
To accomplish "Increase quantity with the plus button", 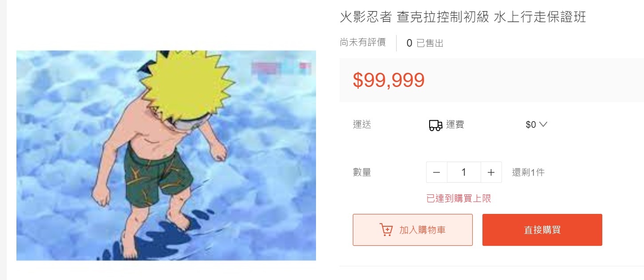I will 491,172.
